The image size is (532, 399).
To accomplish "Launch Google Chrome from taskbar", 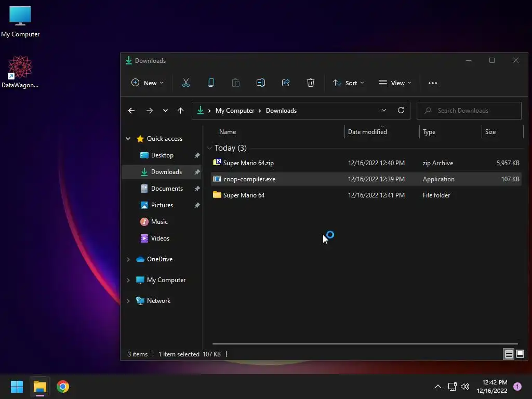I will (x=63, y=387).
